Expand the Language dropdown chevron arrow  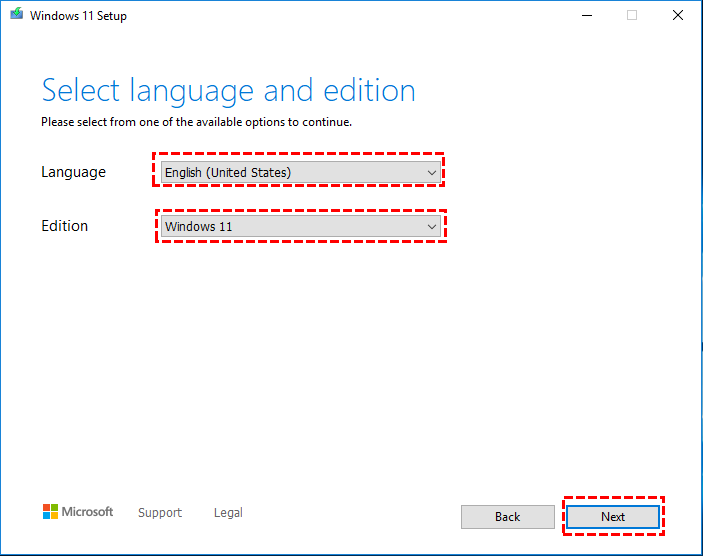click(432, 173)
